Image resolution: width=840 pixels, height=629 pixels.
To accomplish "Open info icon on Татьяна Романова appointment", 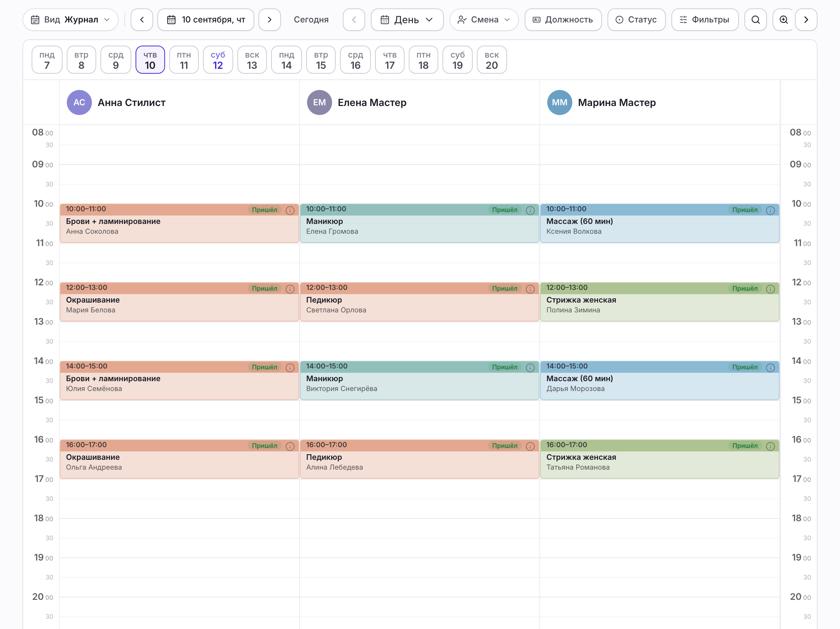I will point(770,446).
